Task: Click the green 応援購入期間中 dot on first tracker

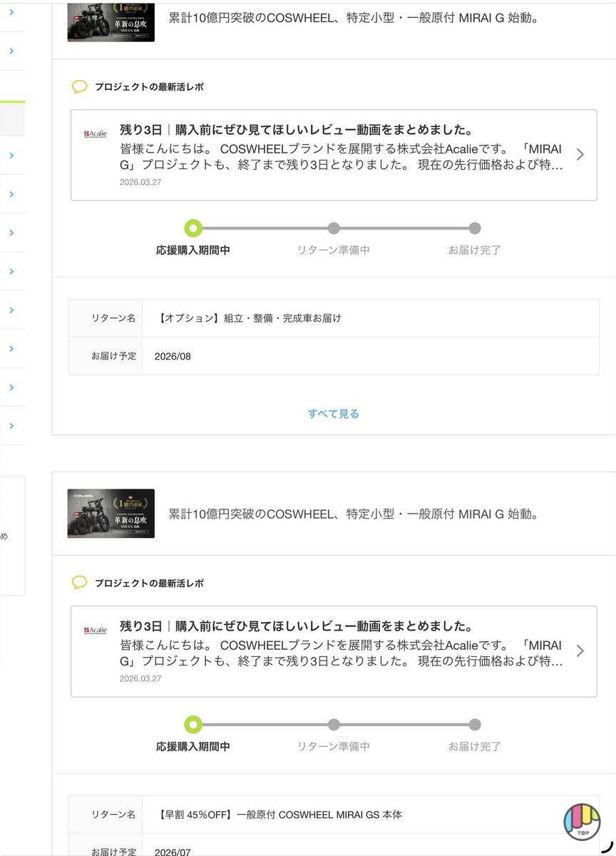Action: coord(193,228)
